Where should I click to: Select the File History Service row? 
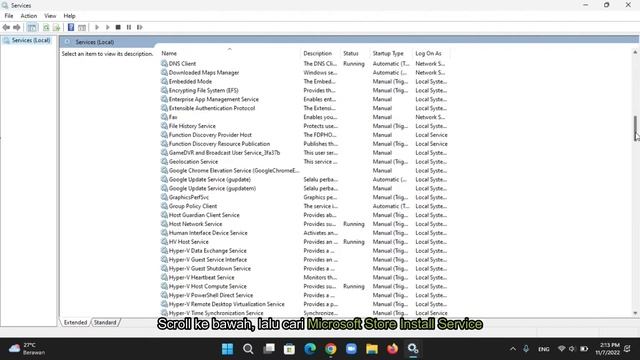(x=304, y=126)
